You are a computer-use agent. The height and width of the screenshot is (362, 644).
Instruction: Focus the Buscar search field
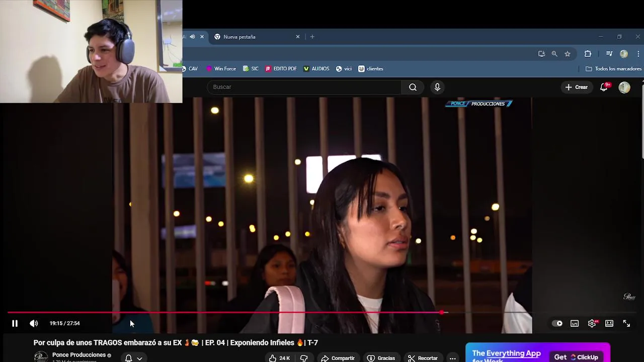[304, 87]
